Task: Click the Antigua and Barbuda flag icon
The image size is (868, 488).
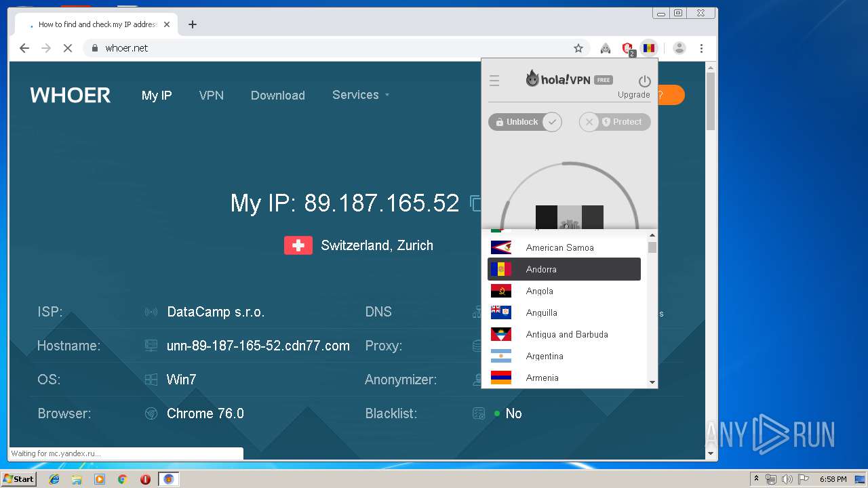Action: 501,334
